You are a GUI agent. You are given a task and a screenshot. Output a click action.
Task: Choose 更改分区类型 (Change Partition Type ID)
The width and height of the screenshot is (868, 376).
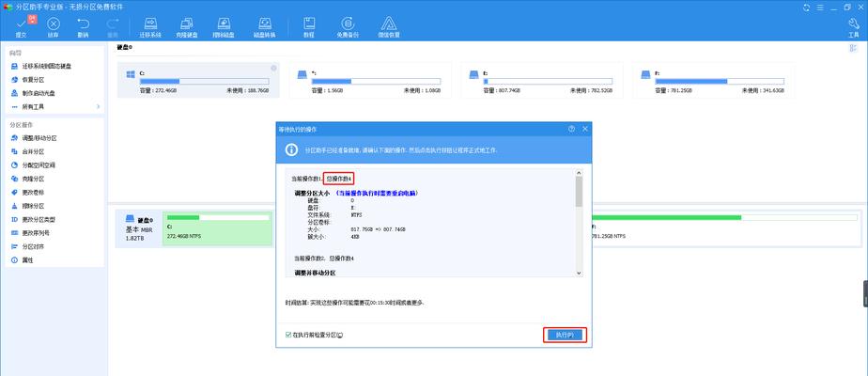tap(39, 219)
